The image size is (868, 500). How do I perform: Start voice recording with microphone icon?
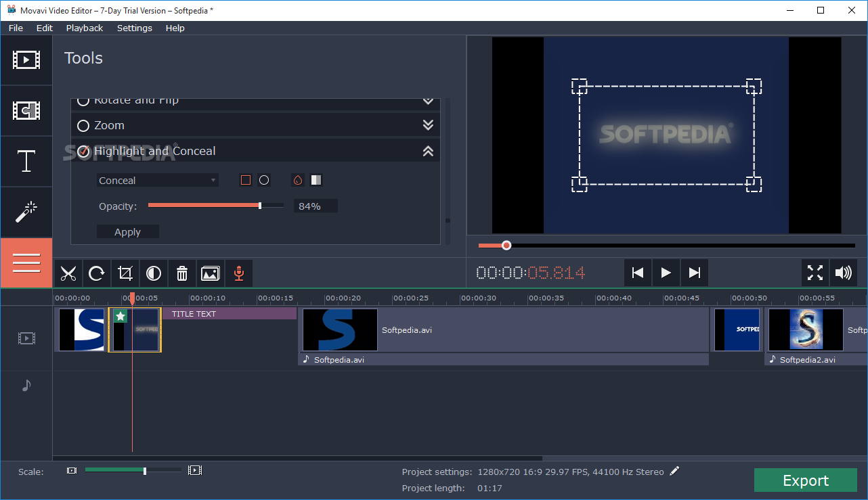pos(238,273)
